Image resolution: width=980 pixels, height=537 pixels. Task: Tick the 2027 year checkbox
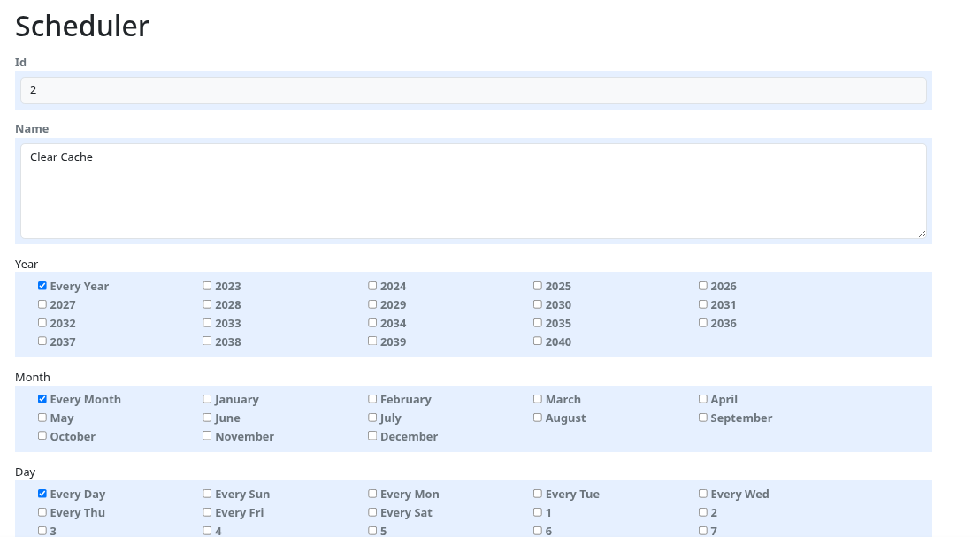42,304
